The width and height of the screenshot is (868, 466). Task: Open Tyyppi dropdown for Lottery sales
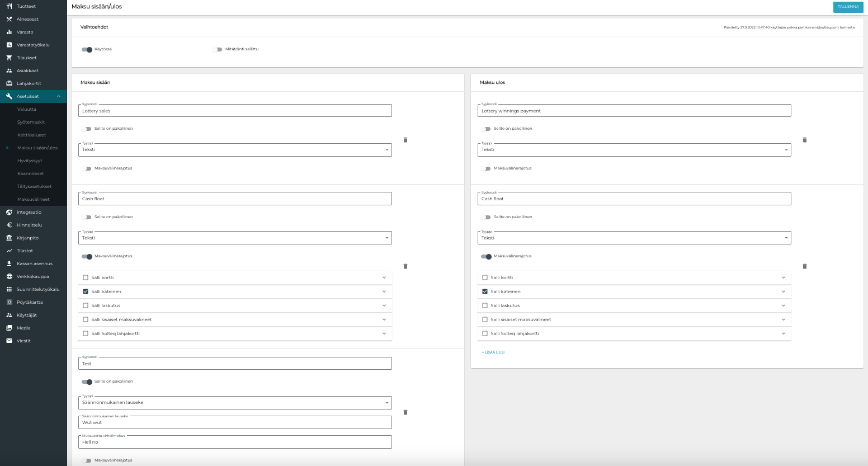click(x=235, y=150)
